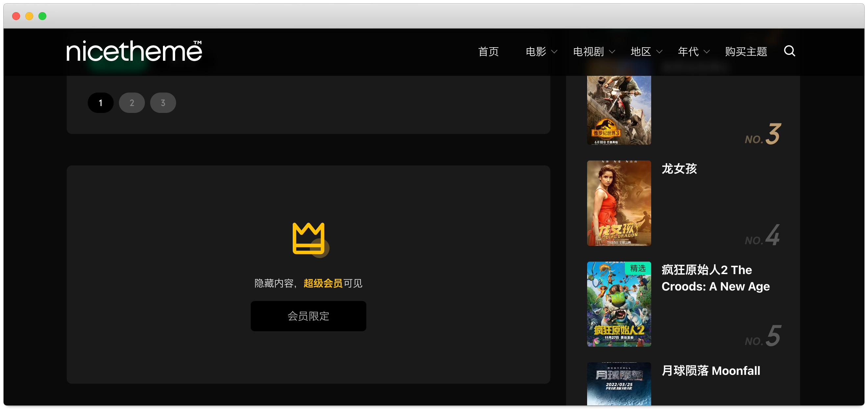
Task: Click the nicetheme logo
Action: [x=134, y=51]
